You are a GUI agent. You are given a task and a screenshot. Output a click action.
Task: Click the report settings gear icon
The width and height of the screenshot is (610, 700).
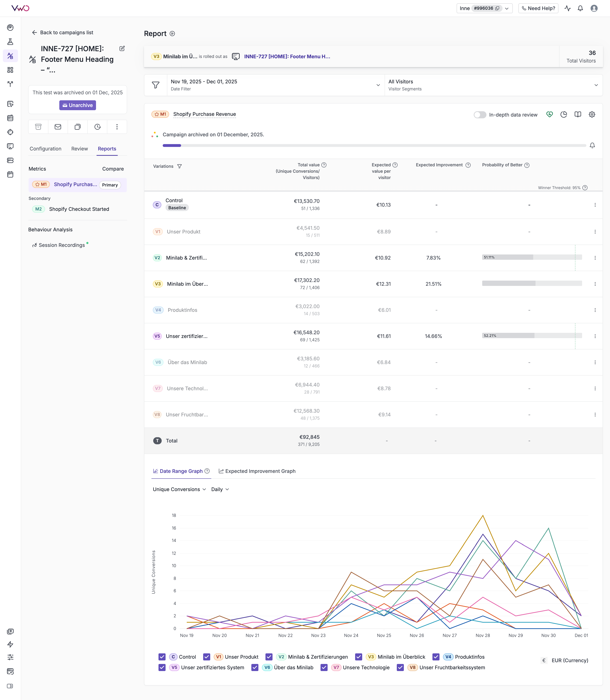pyautogui.click(x=592, y=114)
